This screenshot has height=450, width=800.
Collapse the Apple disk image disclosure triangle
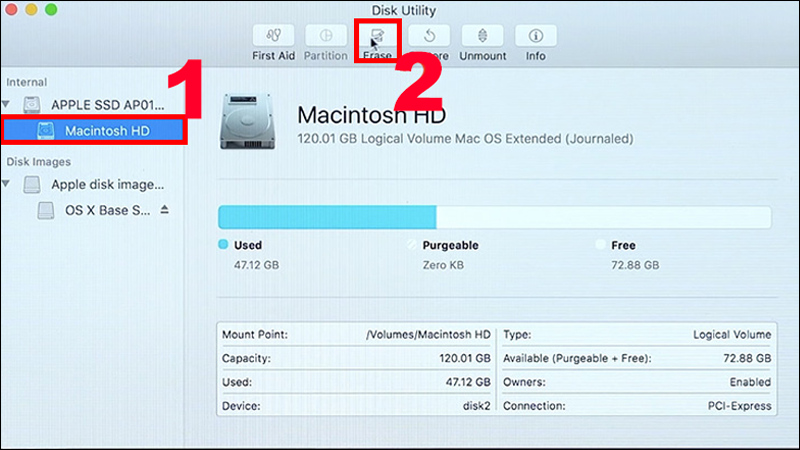tap(6, 184)
